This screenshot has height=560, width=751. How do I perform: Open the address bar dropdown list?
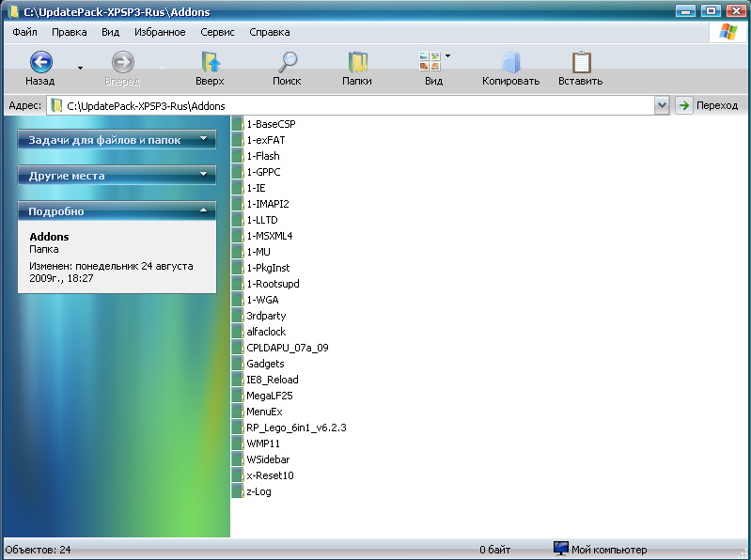(x=662, y=106)
